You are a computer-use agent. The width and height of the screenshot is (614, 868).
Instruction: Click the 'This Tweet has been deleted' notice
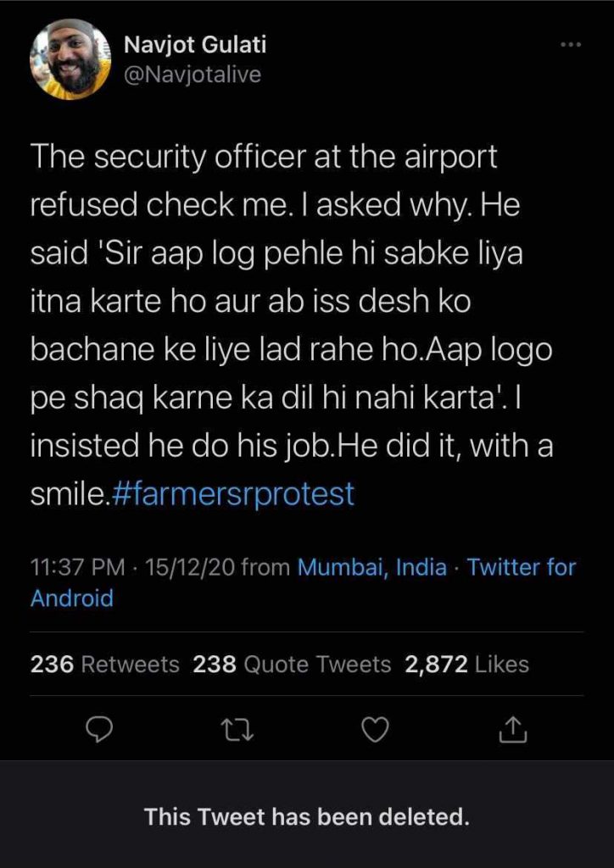306,817
